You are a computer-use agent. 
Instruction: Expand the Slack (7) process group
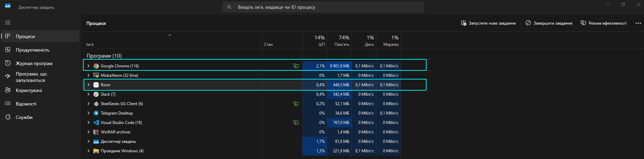pyautogui.click(x=88, y=94)
